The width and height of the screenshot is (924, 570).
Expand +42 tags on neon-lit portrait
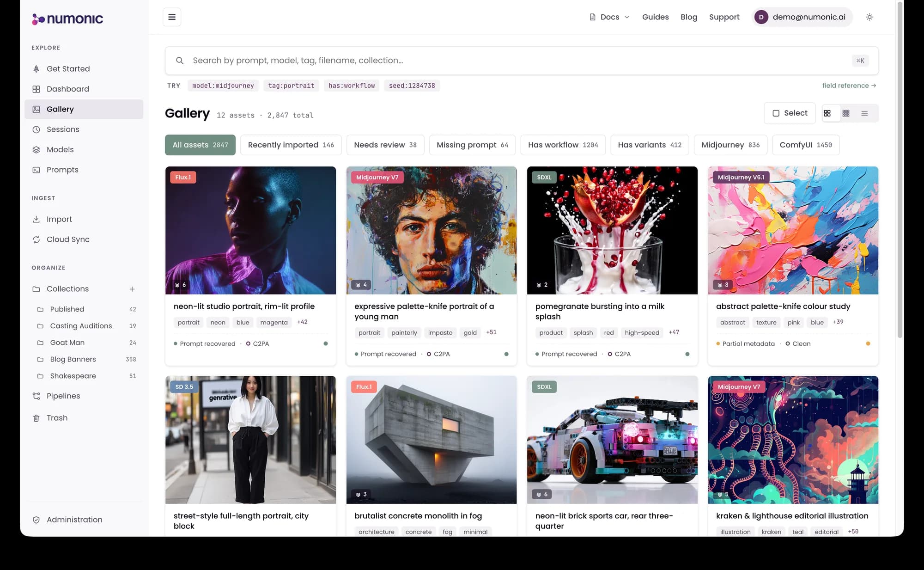tap(302, 322)
